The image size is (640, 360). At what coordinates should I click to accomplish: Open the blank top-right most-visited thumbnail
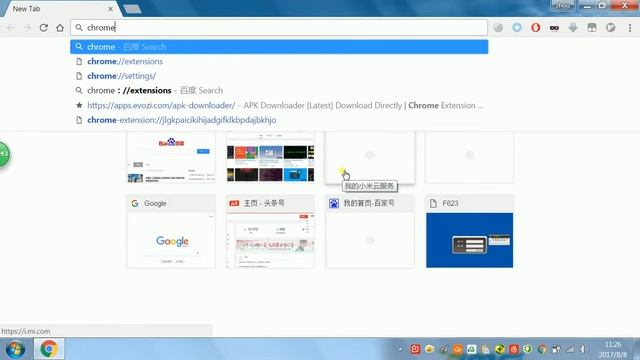(469, 157)
